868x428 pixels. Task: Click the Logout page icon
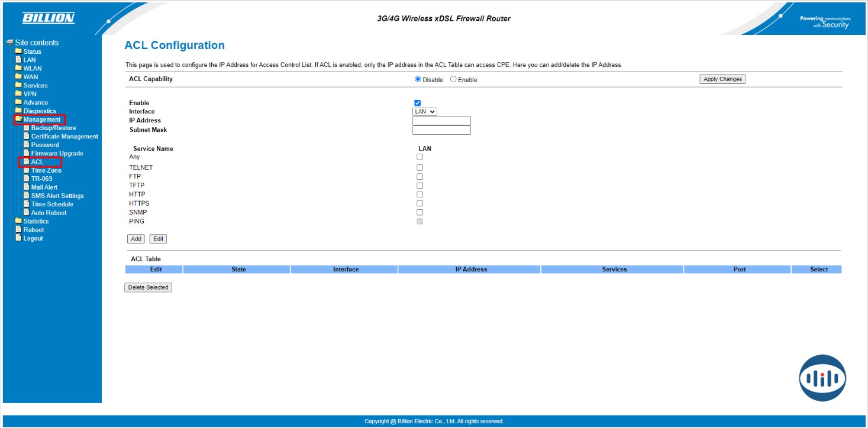18,238
